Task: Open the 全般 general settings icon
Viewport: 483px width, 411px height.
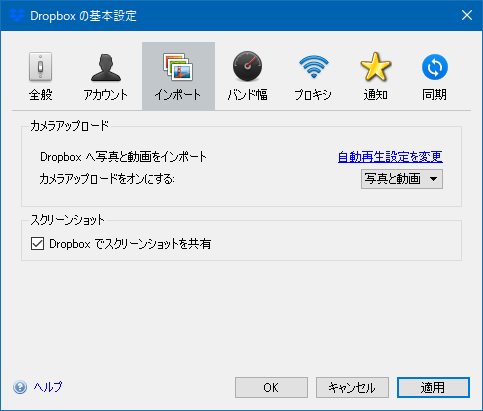Action: click(40, 67)
